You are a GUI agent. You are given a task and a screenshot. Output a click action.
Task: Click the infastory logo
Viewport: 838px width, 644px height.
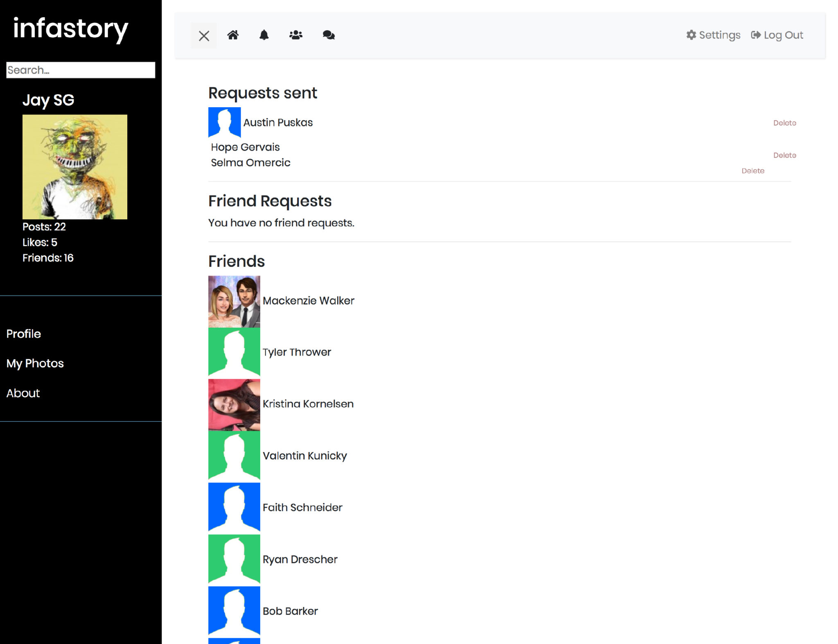tap(71, 29)
